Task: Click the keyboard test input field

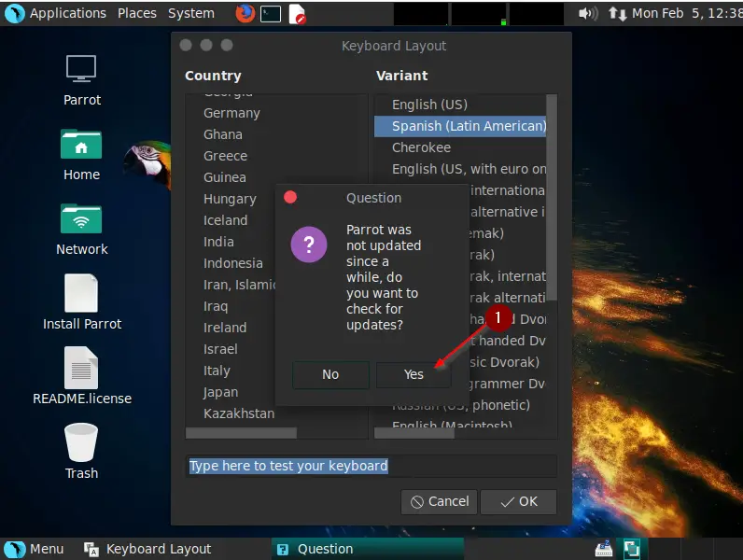Action: point(371,466)
